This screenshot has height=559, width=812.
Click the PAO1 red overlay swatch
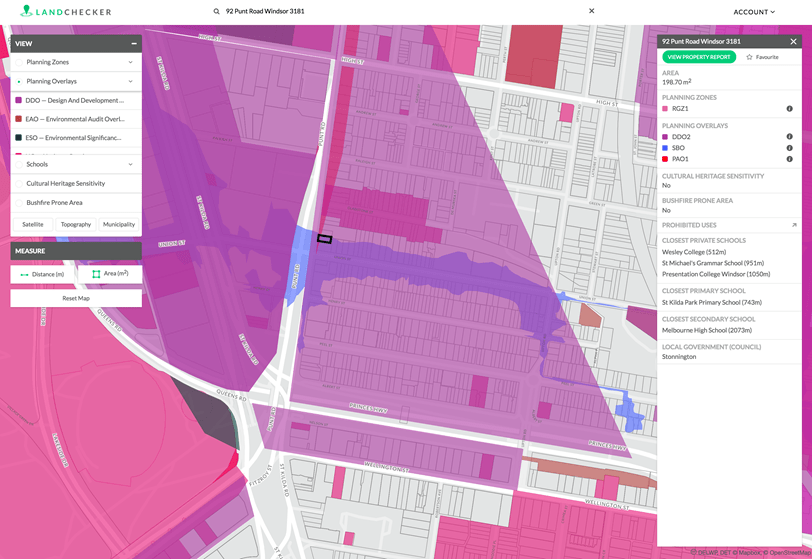coord(665,159)
